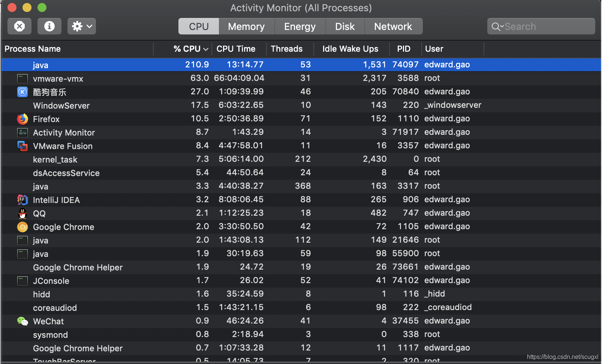Select the Firefox process name
The height and width of the screenshot is (364, 602).
coord(46,119)
